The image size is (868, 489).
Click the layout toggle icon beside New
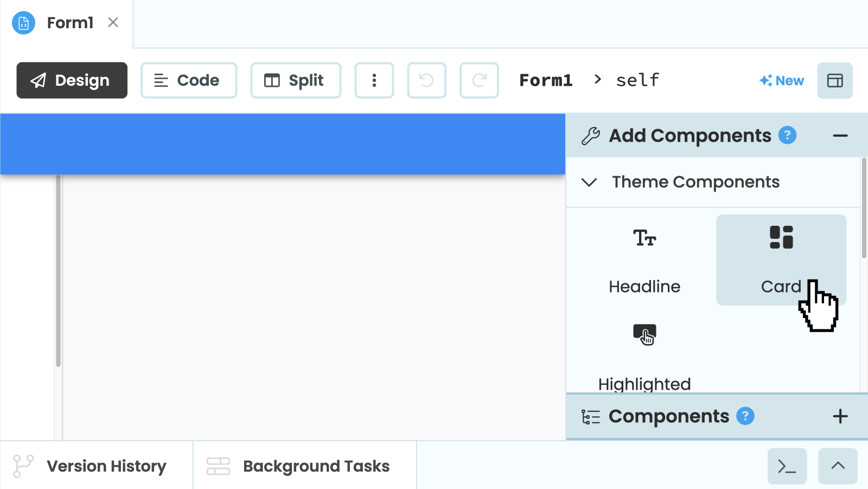(834, 80)
